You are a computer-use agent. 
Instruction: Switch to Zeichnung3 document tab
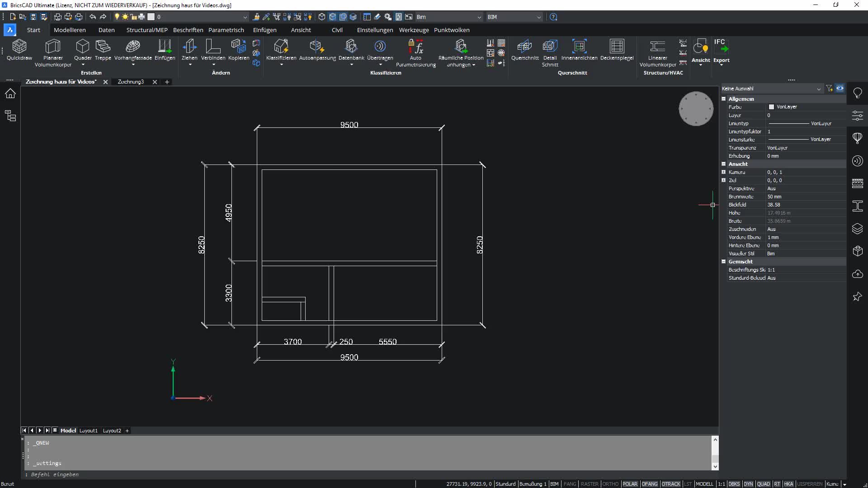(131, 82)
